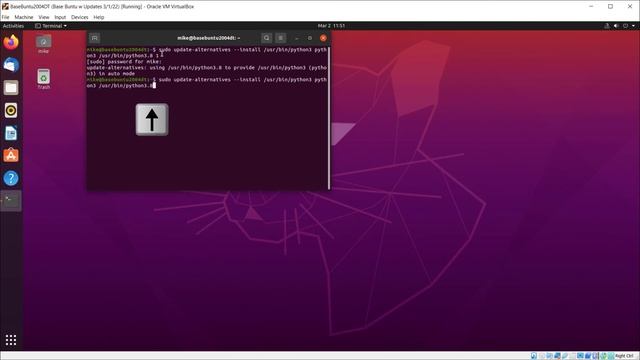The height and width of the screenshot is (360, 640).
Task: Click the terminal window scrollbar
Action: tap(329, 118)
